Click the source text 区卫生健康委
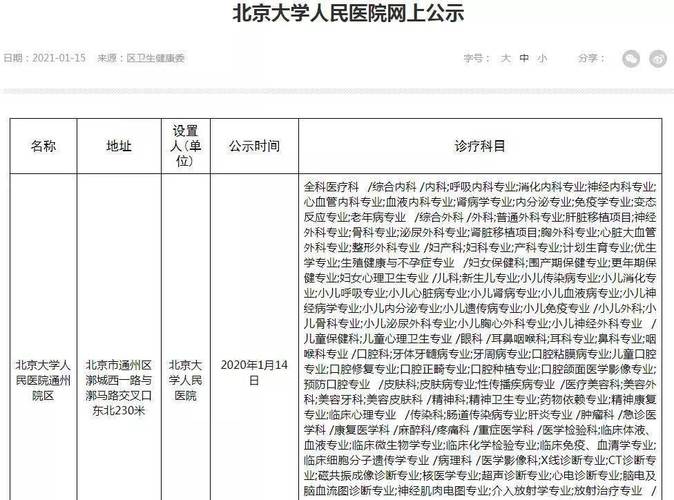 pos(156,58)
